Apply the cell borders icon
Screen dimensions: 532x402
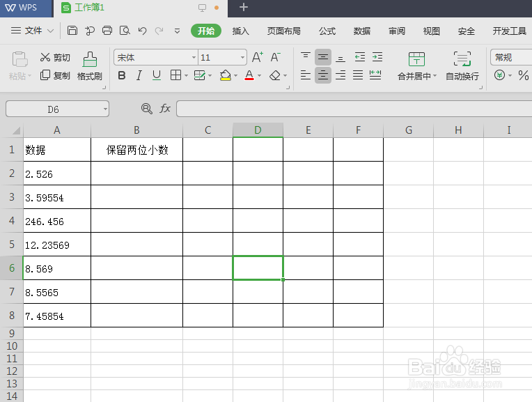[x=175, y=75]
